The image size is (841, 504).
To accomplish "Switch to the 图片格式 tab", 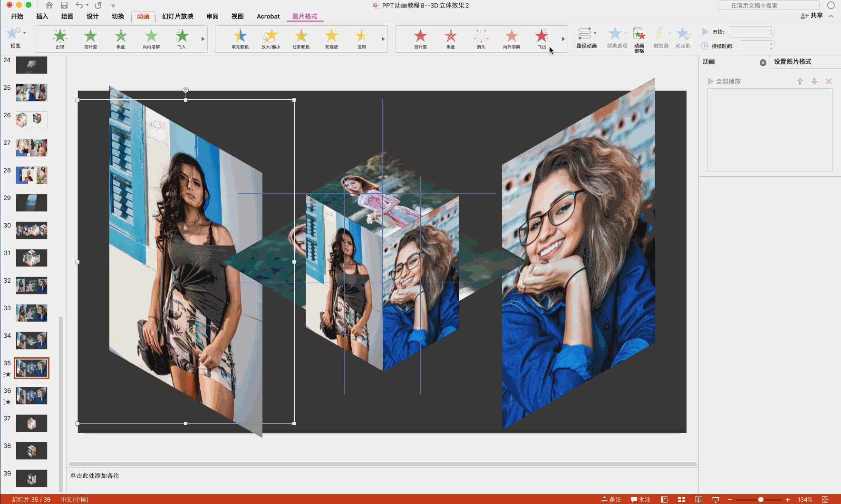I will click(x=305, y=16).
